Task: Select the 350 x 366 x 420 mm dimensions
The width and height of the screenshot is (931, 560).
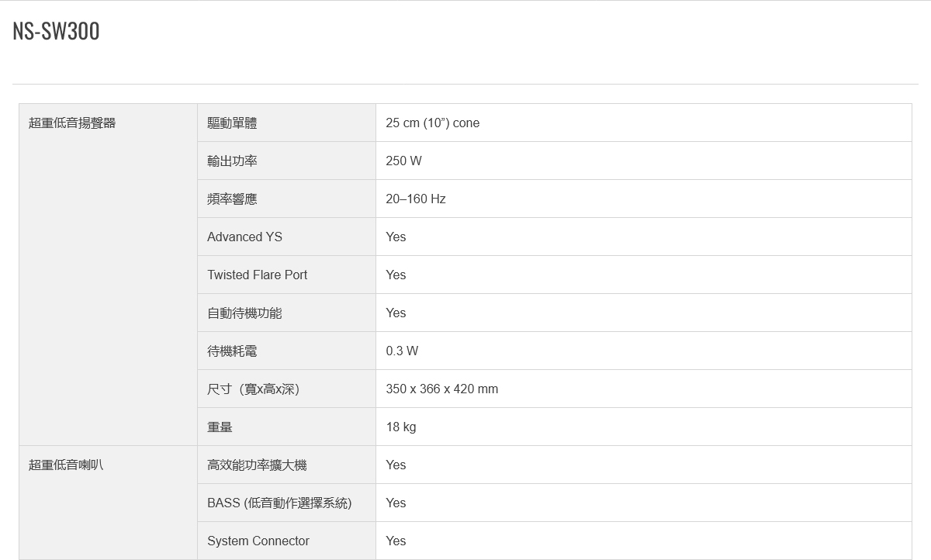Action: coord(442,389)
